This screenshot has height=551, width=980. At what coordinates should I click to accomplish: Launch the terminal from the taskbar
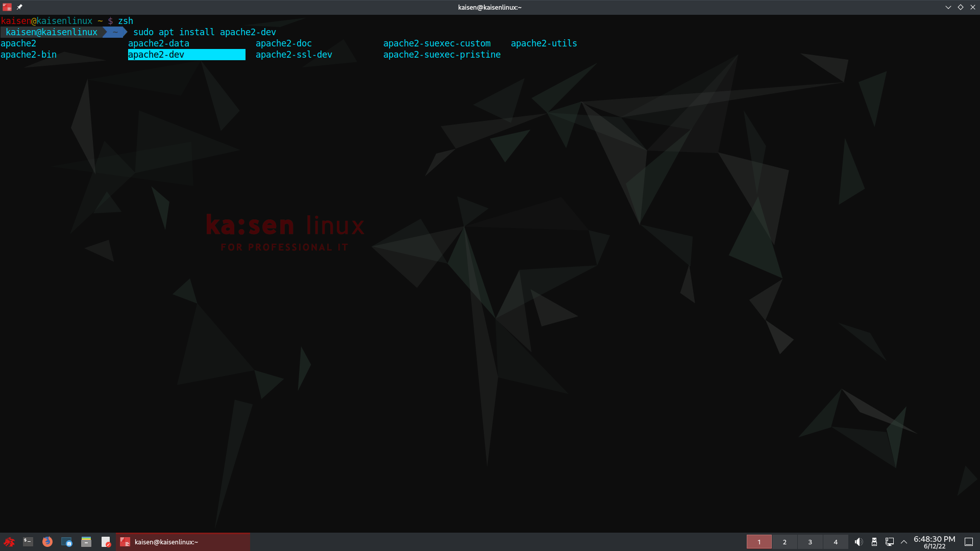click(x=28, y=542)
